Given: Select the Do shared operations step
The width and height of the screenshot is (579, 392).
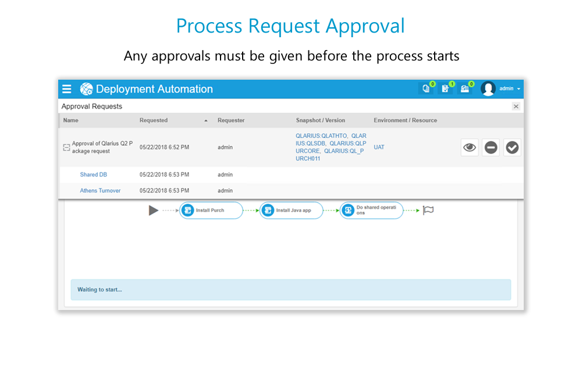Looking at the screenshot, I should (371, 211).
